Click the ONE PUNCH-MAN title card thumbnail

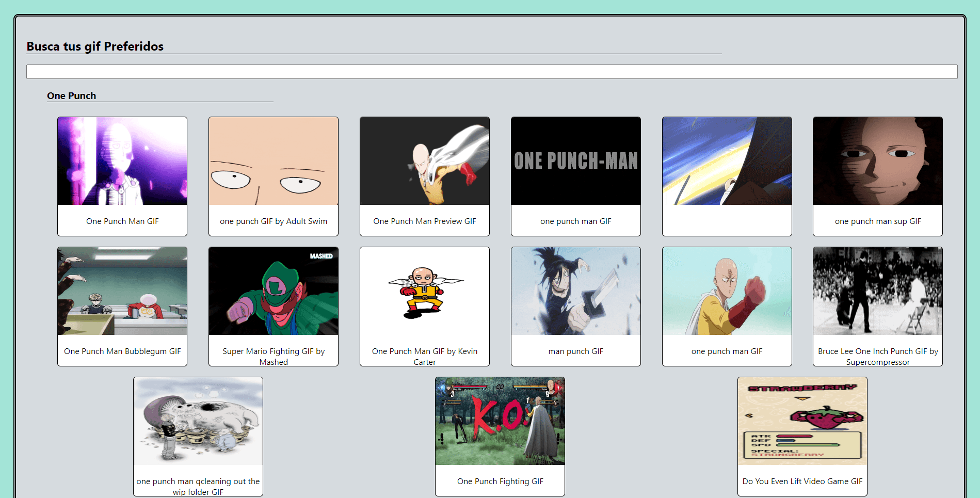(576, 161)
